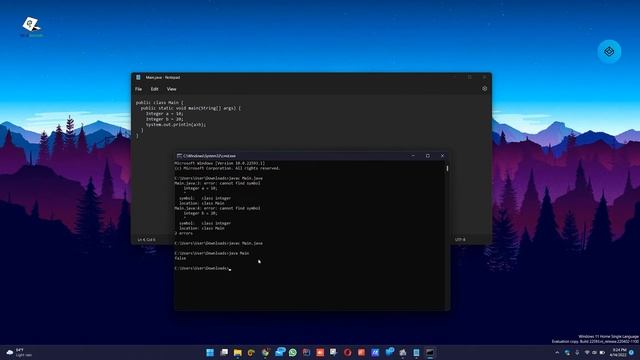Image resolution: width=640 pixels, height=360 pixels.
Task: Open the File menu in Notepad
Action: 138,89
